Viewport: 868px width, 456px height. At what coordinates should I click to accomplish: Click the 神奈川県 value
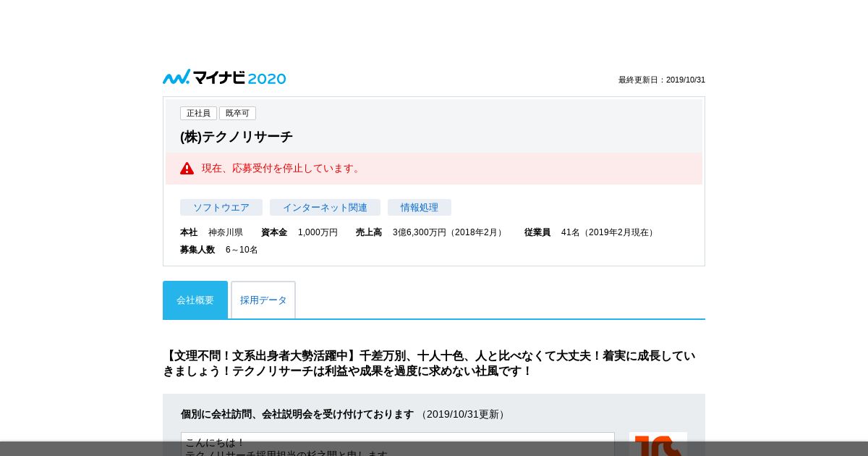point(226,232)
